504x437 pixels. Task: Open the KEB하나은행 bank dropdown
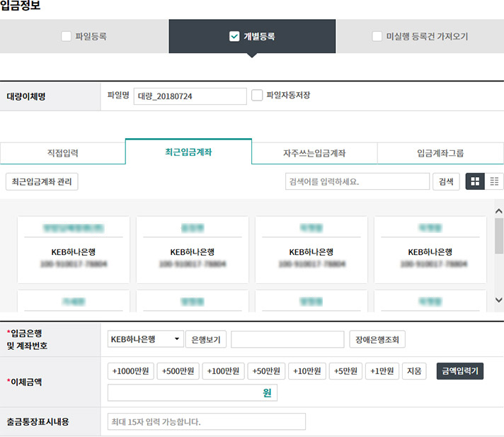145,339
